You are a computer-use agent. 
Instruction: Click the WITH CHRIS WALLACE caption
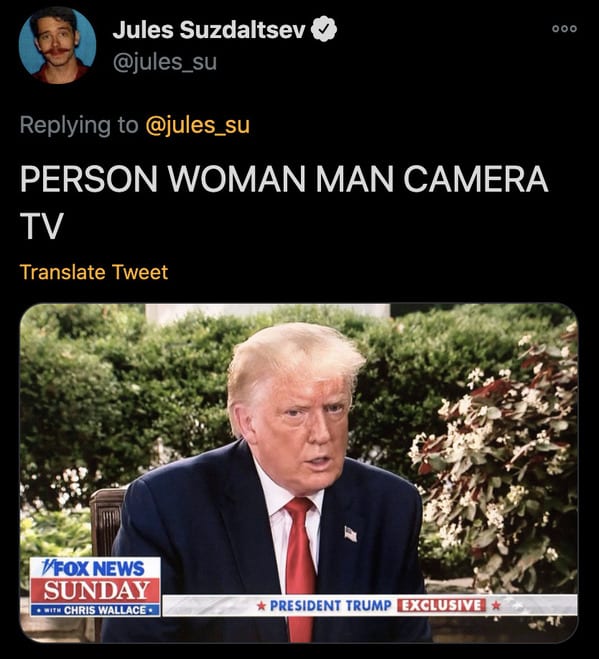pos(95,610)
